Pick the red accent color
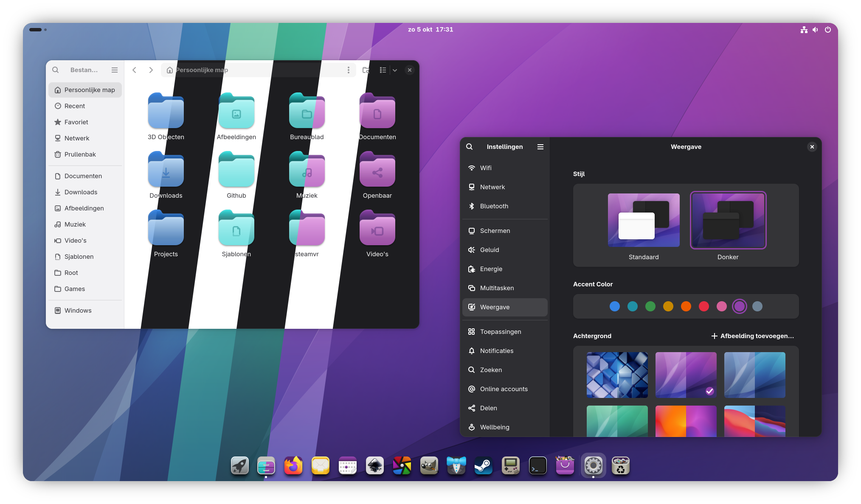This screenshot has height=504, width=861. [x=704, y=306]
